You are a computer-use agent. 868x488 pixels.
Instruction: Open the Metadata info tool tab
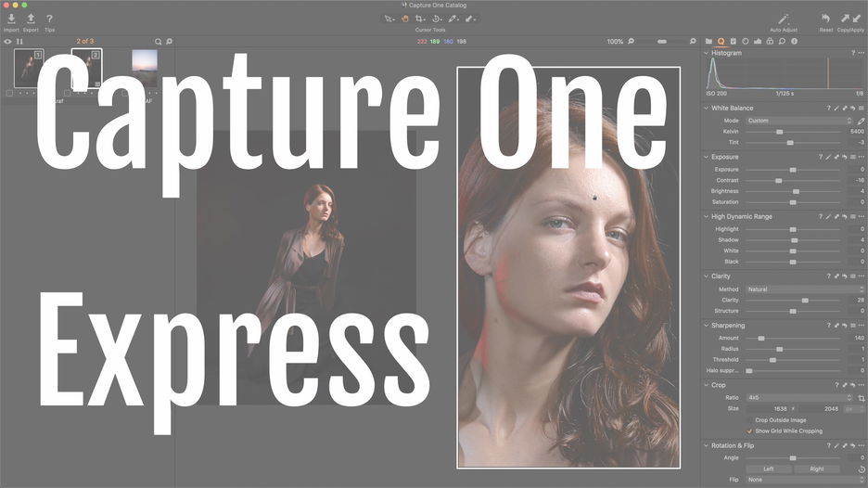coord(794,41)
